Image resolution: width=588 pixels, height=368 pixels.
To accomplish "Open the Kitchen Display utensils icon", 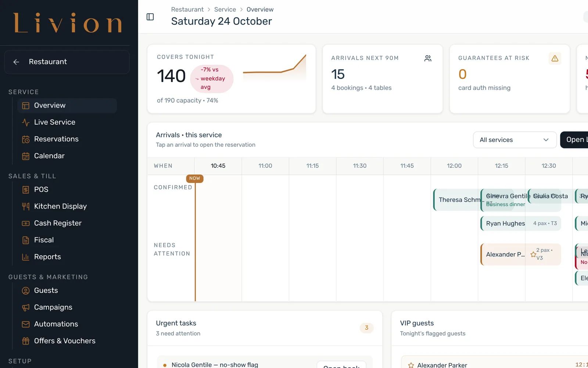I will [26, 206].
